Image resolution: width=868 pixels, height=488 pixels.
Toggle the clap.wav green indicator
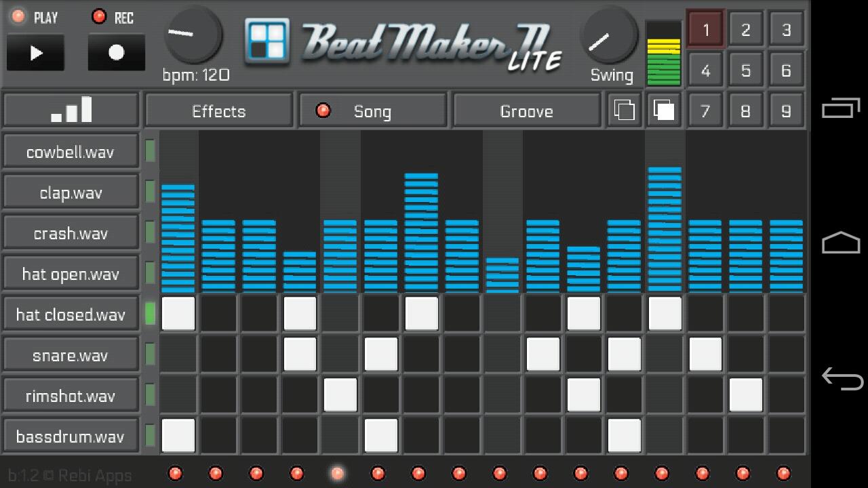pos(150,192)
